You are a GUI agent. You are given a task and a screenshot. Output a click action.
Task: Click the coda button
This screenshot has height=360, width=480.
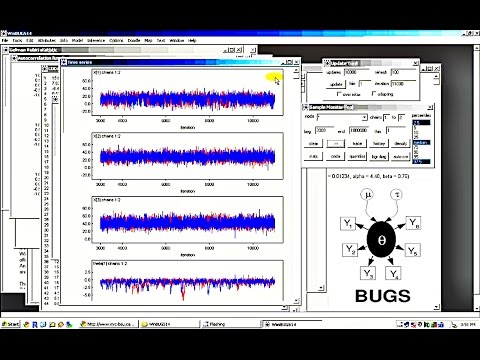pos(336,156)
